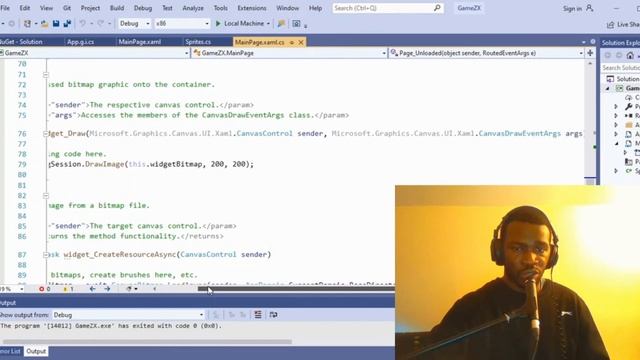Click the Local Machine run button label
The width and height of the screenshot is (640, 360).
tap(244, 24)
